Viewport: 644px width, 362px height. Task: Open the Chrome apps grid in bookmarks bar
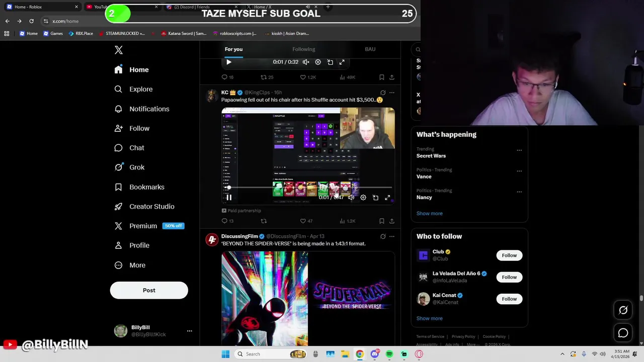coord(7,33)
